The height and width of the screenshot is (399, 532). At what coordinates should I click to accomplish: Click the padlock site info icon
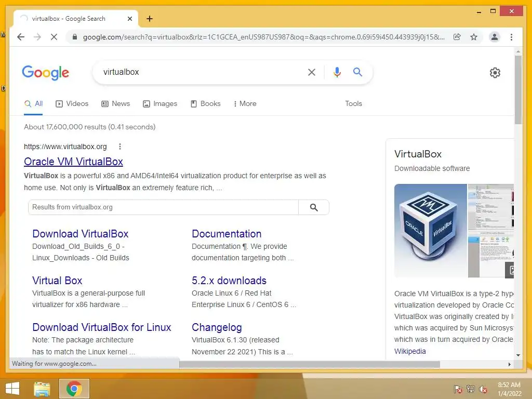pos(75,37)
